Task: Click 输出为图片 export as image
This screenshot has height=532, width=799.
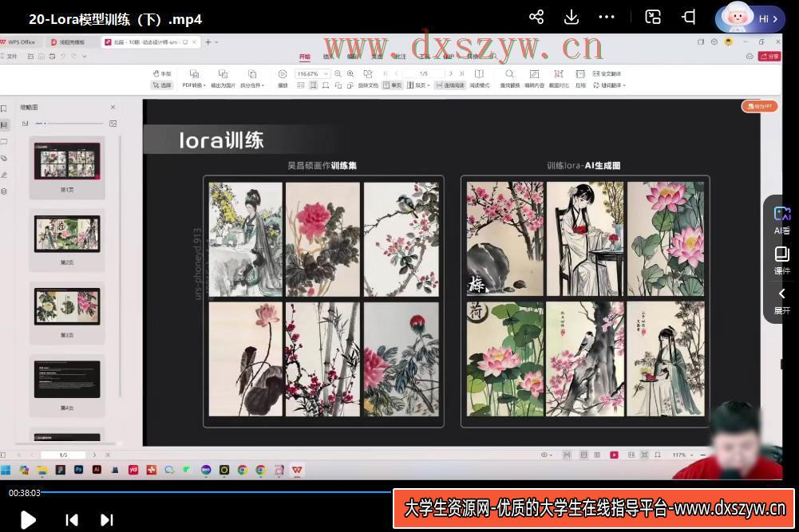Action: [x=223, y=79]
